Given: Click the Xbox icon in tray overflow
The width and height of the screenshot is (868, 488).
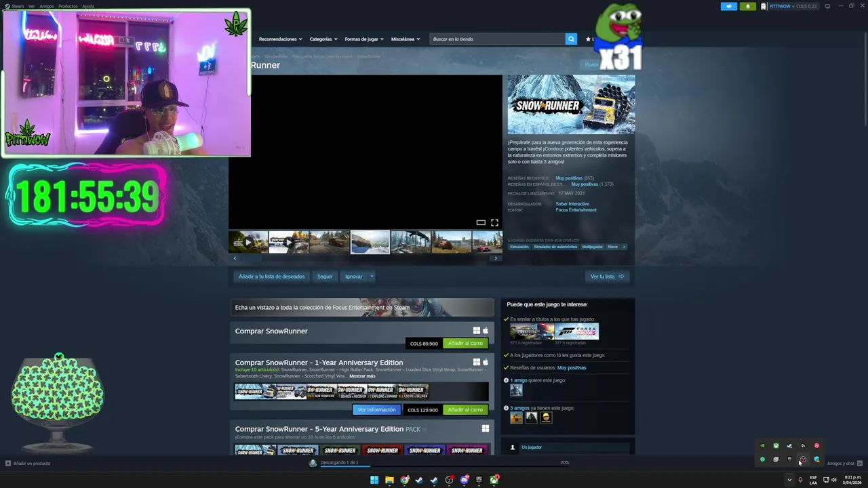Looking at the screenshot, I should click(x=776, y=446).
